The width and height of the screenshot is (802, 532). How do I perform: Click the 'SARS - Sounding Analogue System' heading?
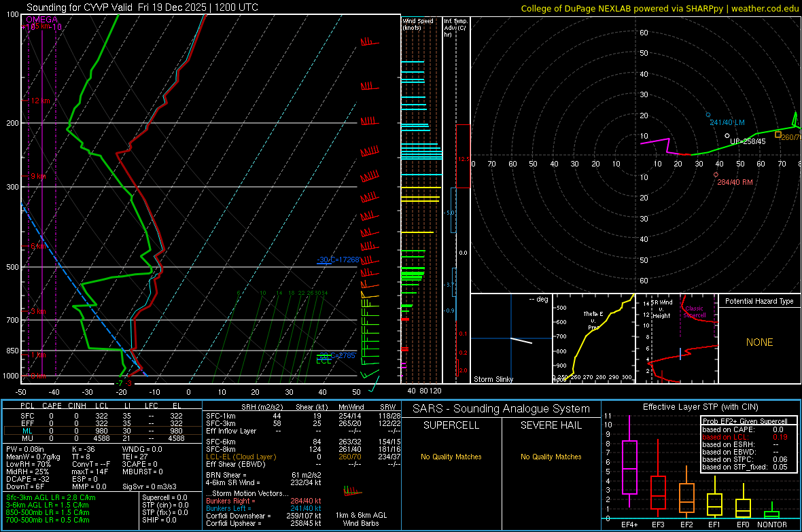501,409
